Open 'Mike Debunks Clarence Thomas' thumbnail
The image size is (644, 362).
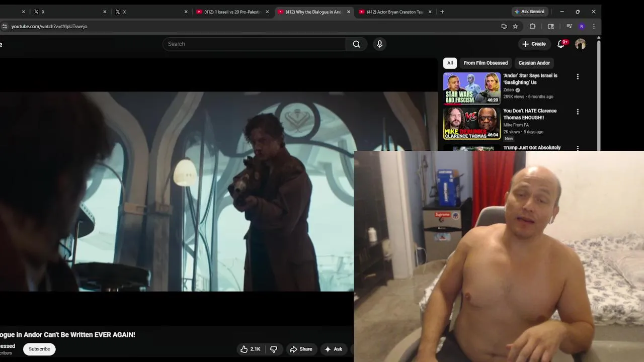tap(471, 124)
